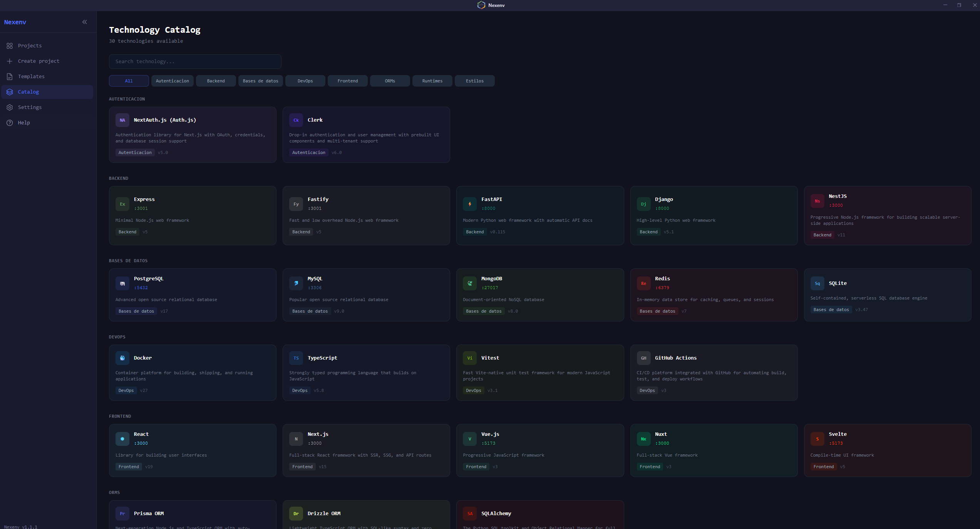
Task: Open the Svelte card title
Action: tap(838, 434)
